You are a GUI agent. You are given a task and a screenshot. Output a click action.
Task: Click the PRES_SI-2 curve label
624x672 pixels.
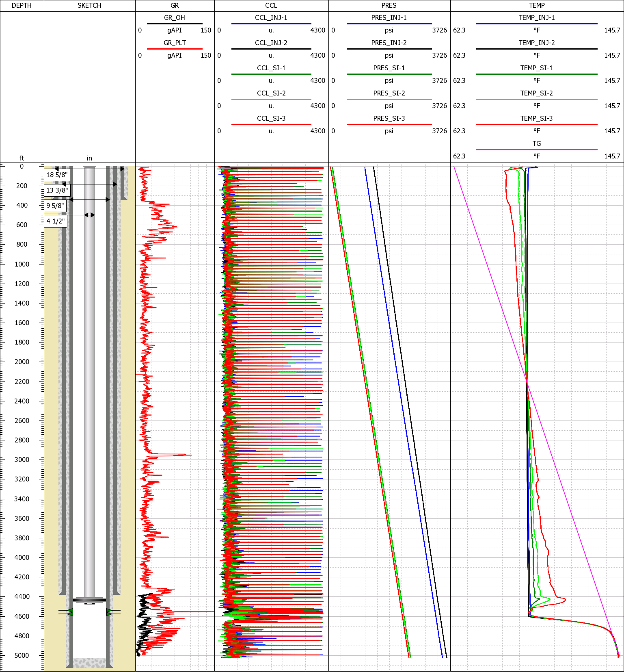pyautogui.click(x=389, y=93)
